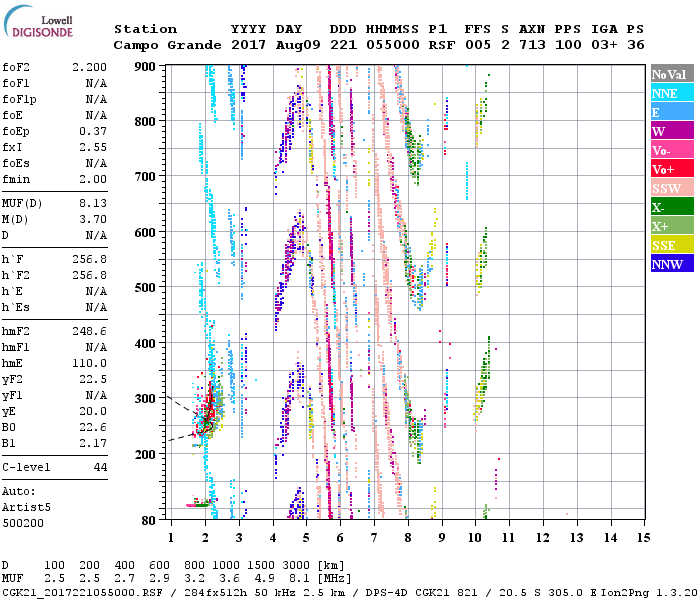Click the foF2 value 2.200

point(91,68)
